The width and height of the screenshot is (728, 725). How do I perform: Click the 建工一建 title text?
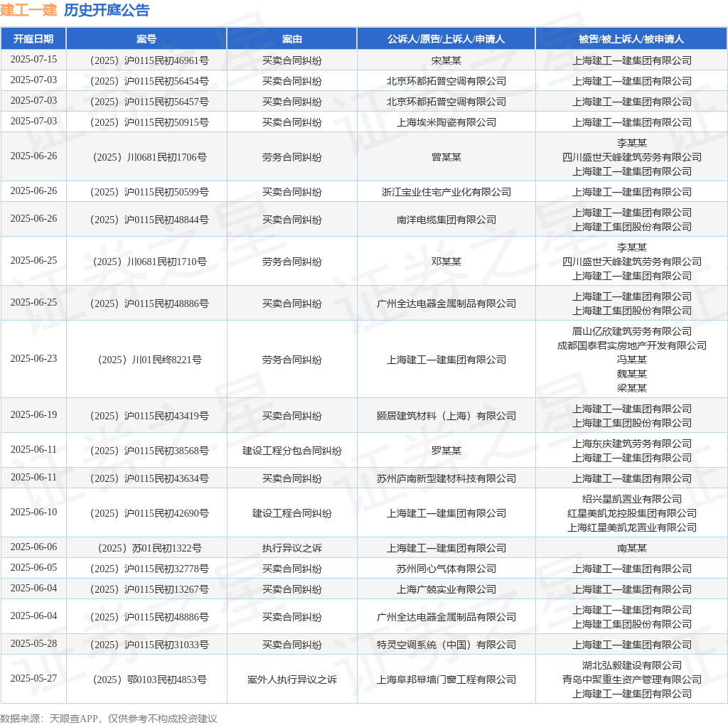click(x=28, y=10)
